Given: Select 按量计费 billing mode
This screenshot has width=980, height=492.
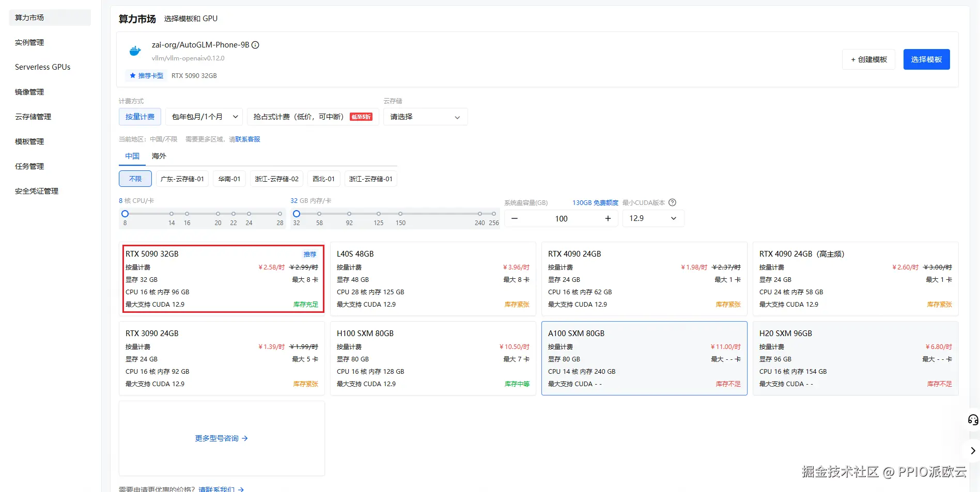Looking at the screenshot, I should [x=140, y=117].
